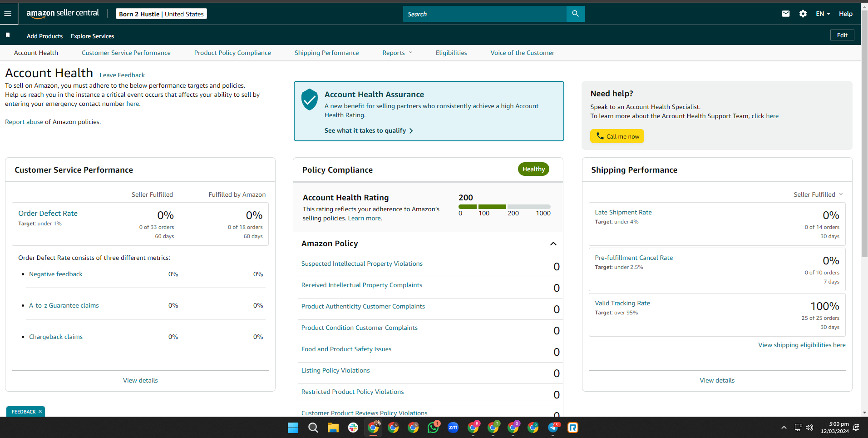Click the Account Health Assurance shield icon
This screenshot has width=868, height=438.
coord(310,100)
